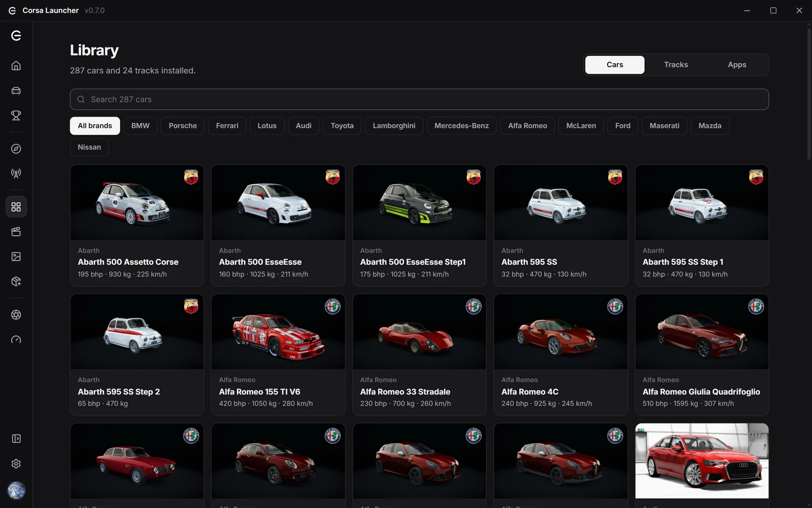812x508 pixels.
Task: Focus the Search 287 cars field
Action: pos(419,99)
